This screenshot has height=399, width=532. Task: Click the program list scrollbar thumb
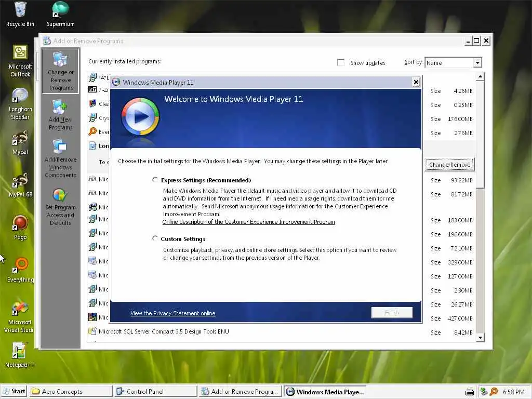point(480,135)
